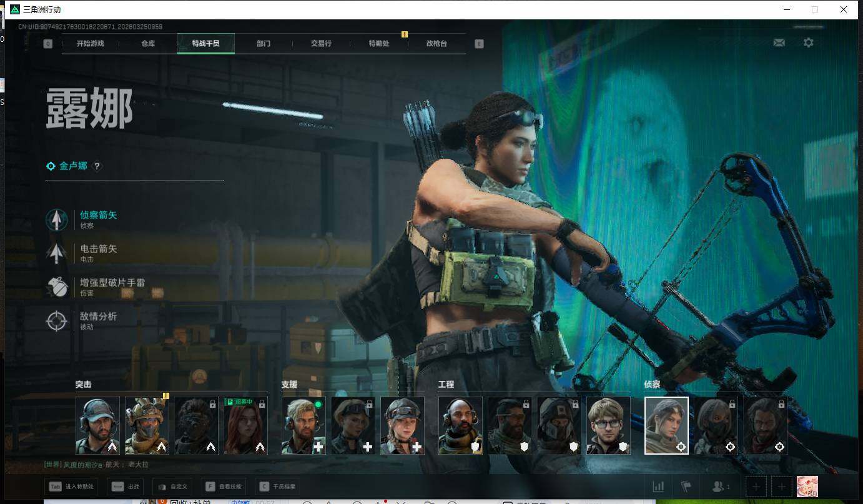Screen dimensions: 863x504
Task: Click the 电击箭矢 skill name
Action: pos(99,249)
